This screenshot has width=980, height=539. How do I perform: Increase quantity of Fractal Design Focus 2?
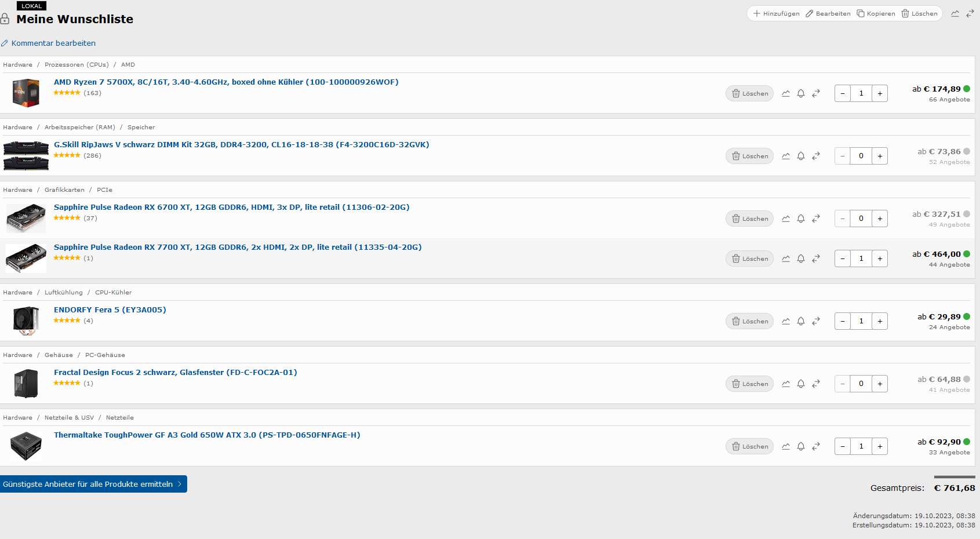click(880, 384)
